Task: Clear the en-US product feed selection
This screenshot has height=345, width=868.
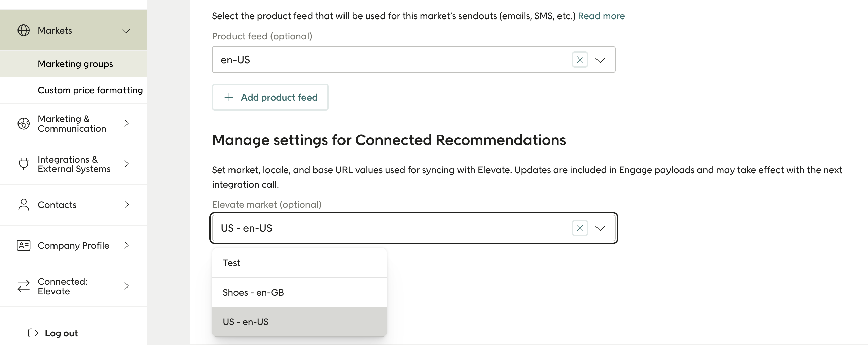Action: [x=580, y=60]
